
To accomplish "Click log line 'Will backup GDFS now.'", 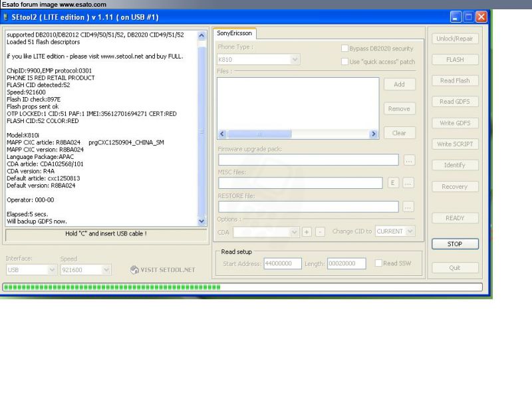I will click(x=37, y=221).
